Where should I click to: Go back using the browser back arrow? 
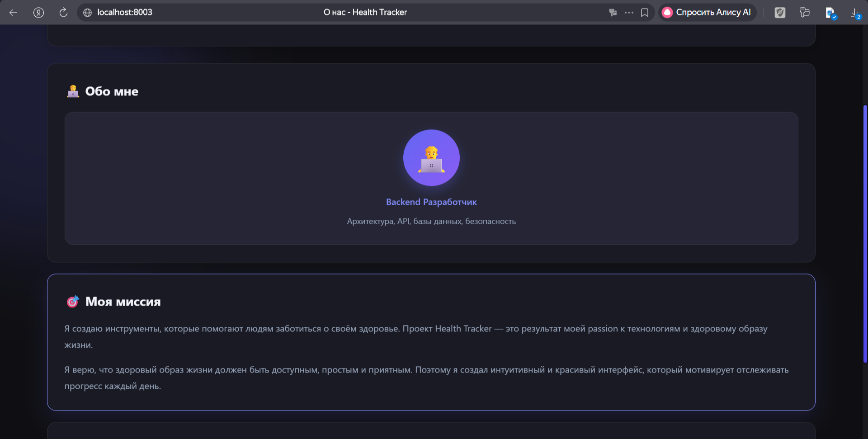14,13
